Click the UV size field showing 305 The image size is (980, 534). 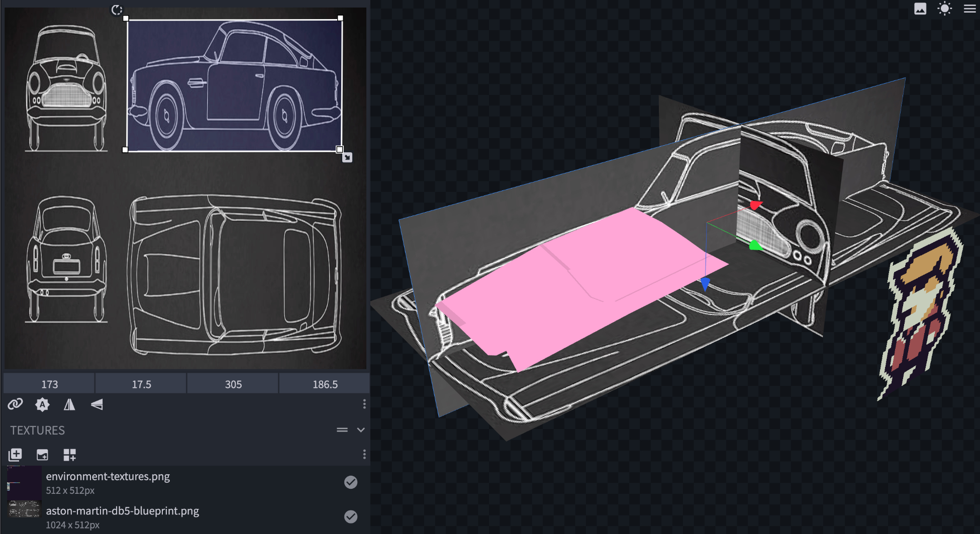point(233,384)
